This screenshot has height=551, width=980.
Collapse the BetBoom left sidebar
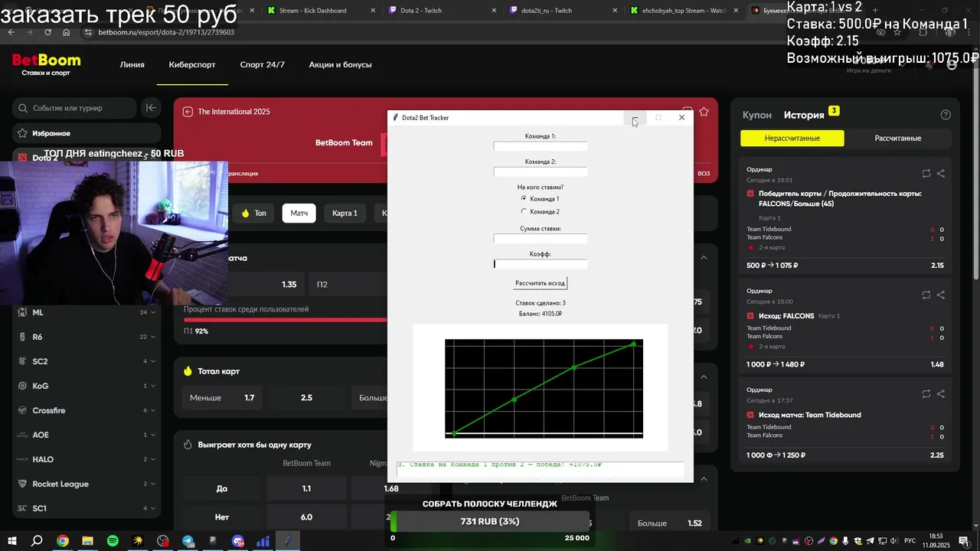point(151,108)
